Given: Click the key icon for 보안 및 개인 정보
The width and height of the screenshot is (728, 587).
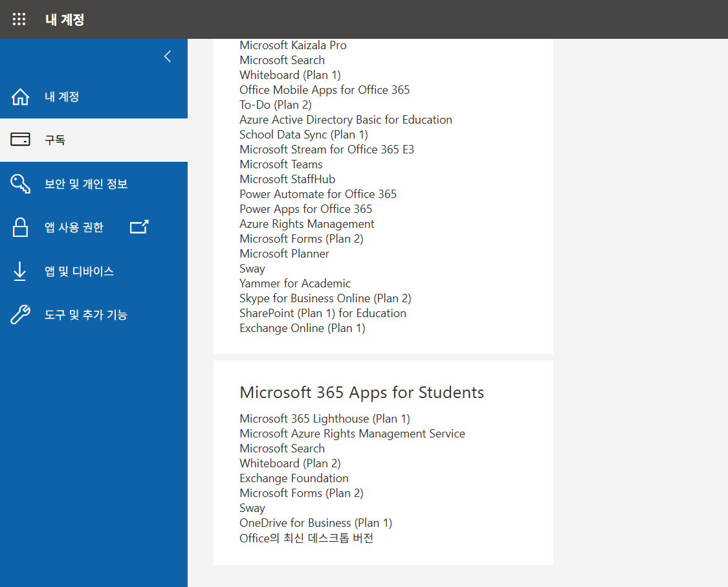Looking at the screenshot, I should tap(20, 183).
